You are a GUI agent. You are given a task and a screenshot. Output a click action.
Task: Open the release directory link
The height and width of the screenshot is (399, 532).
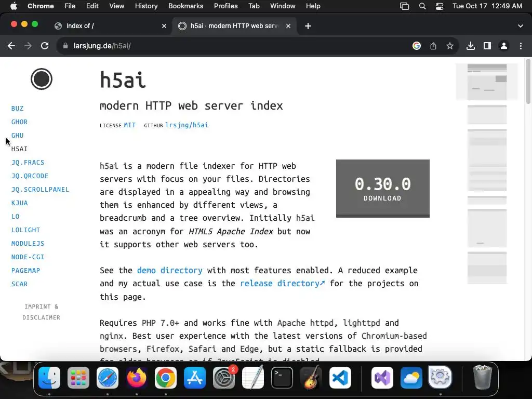click(282, 283)
